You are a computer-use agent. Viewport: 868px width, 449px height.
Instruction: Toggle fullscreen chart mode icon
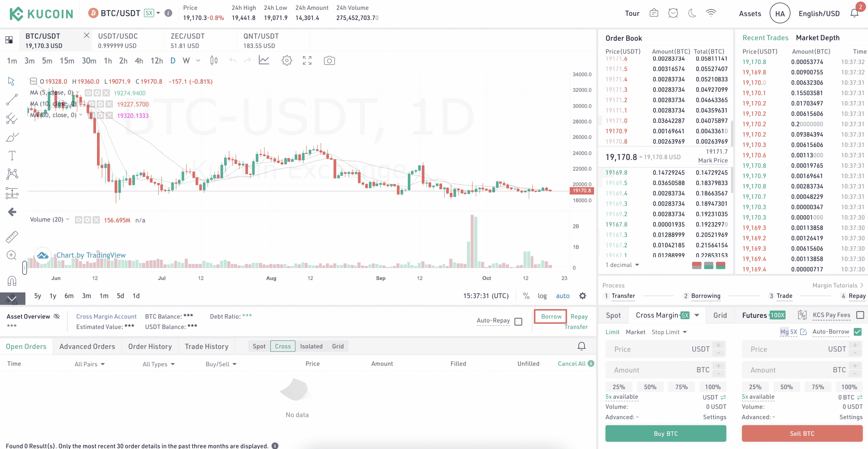coord(307,61)
